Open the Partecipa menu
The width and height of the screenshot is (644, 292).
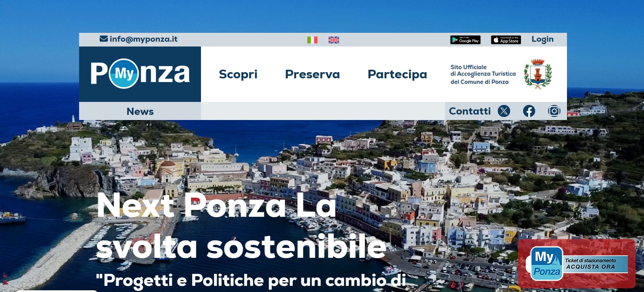[x=397, y=74]
